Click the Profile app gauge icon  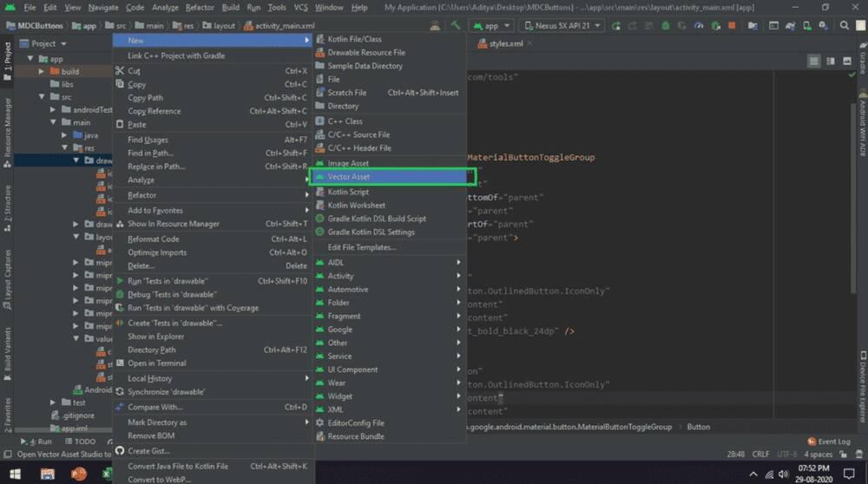(x=699, y=25)
